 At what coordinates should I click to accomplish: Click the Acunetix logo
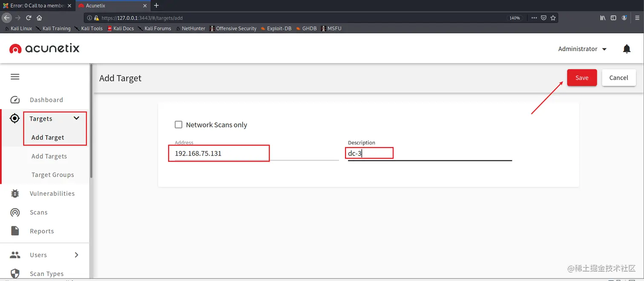[44, 49]
